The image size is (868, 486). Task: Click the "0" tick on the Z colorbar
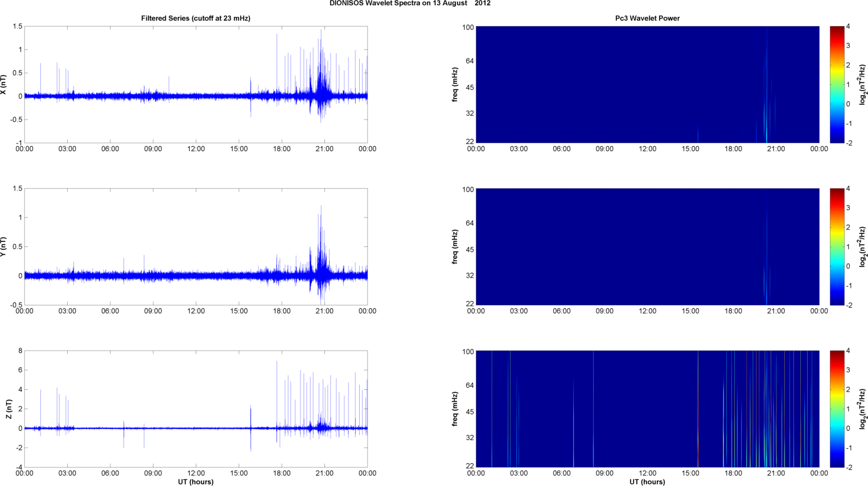click(x=848, y=429)
